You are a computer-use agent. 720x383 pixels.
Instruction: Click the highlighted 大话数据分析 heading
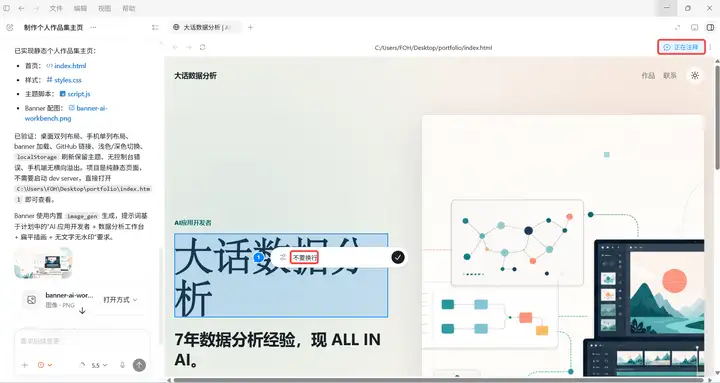[x=281, y=276]
